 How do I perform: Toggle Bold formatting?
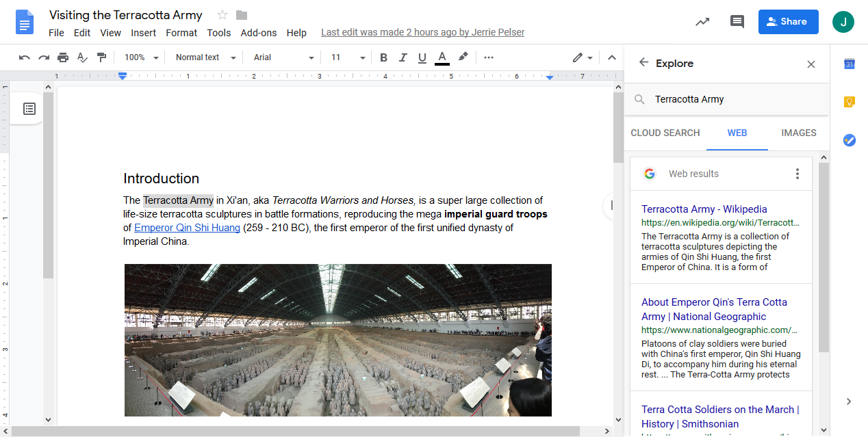[x=383, y=57]
